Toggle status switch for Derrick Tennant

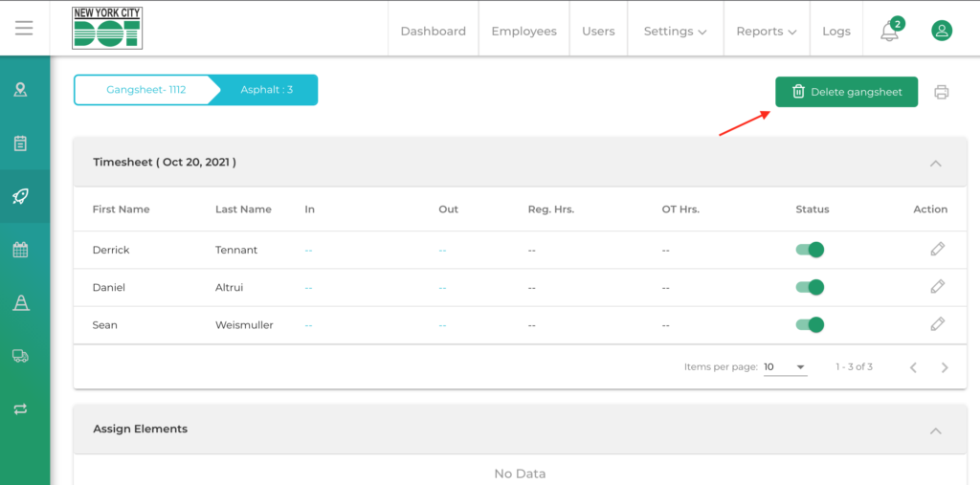click(x=810, y=250)
